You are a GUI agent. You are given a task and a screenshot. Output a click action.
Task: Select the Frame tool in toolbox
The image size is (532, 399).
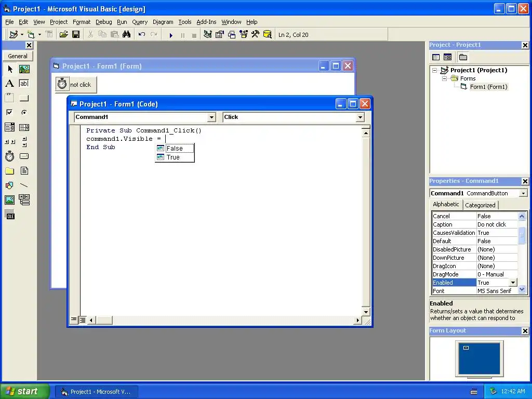pyautogui.click(x=10, y=98)
